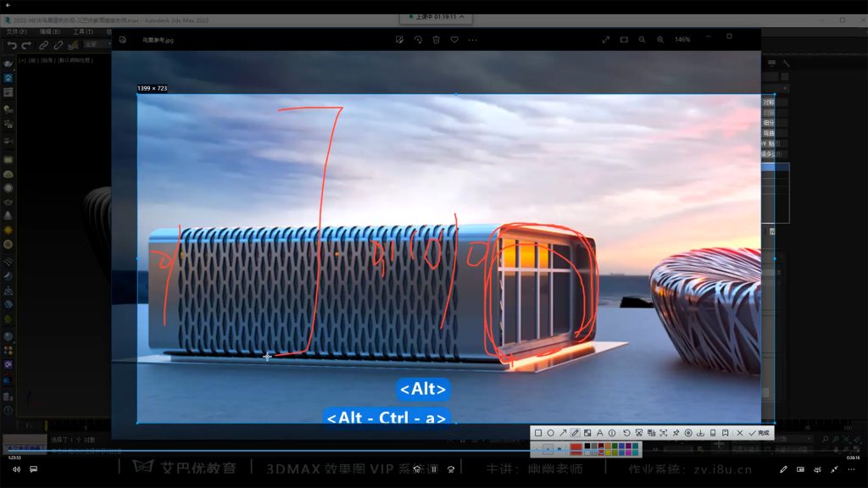Undo the last annotation stroke
868x488 pixels.
[626, 433]
